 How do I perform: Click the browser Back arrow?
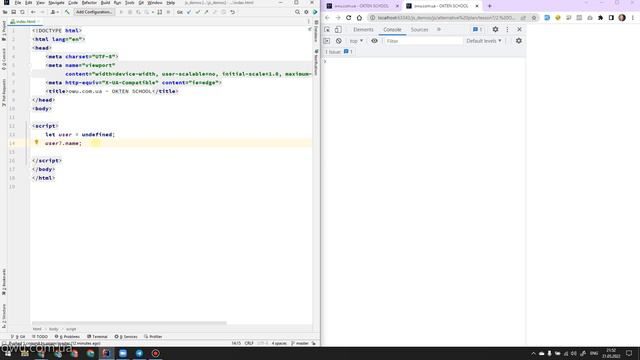click(x=327, y=18)
